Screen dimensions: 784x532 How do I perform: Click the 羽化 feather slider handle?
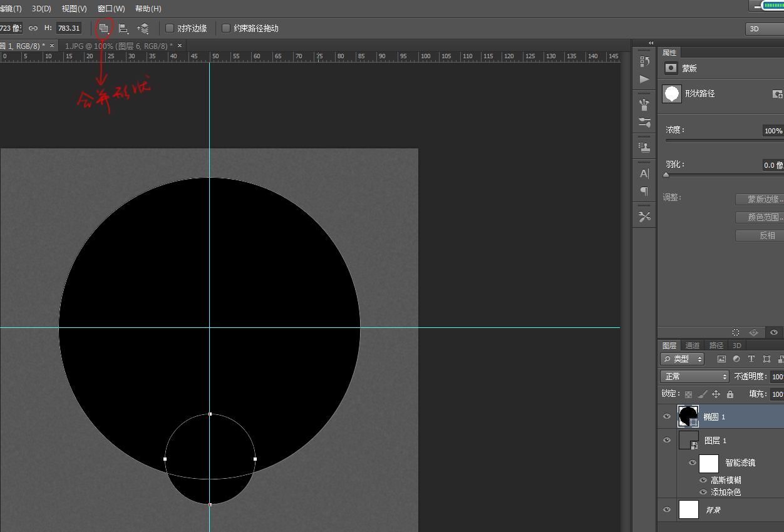click(666, 175)
